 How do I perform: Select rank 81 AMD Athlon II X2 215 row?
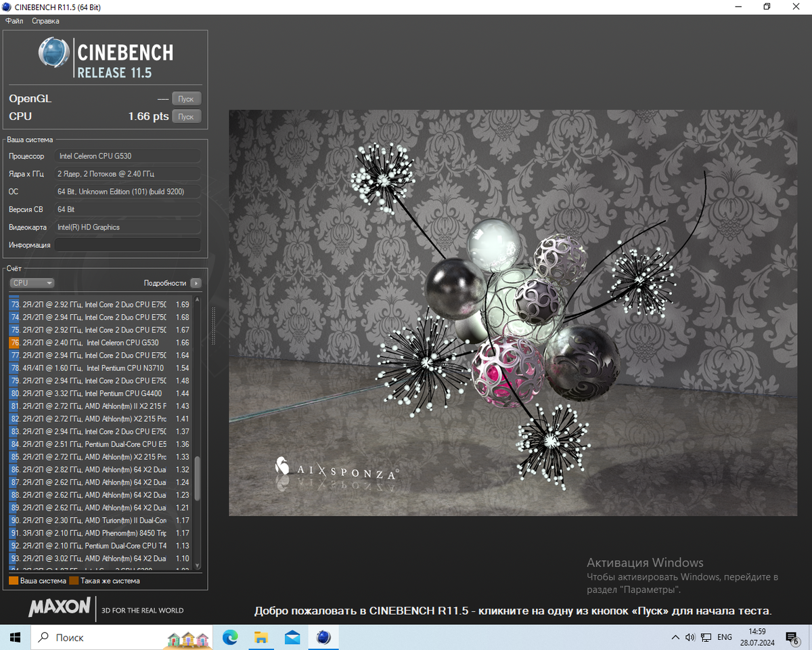click(x=101, y=406)
